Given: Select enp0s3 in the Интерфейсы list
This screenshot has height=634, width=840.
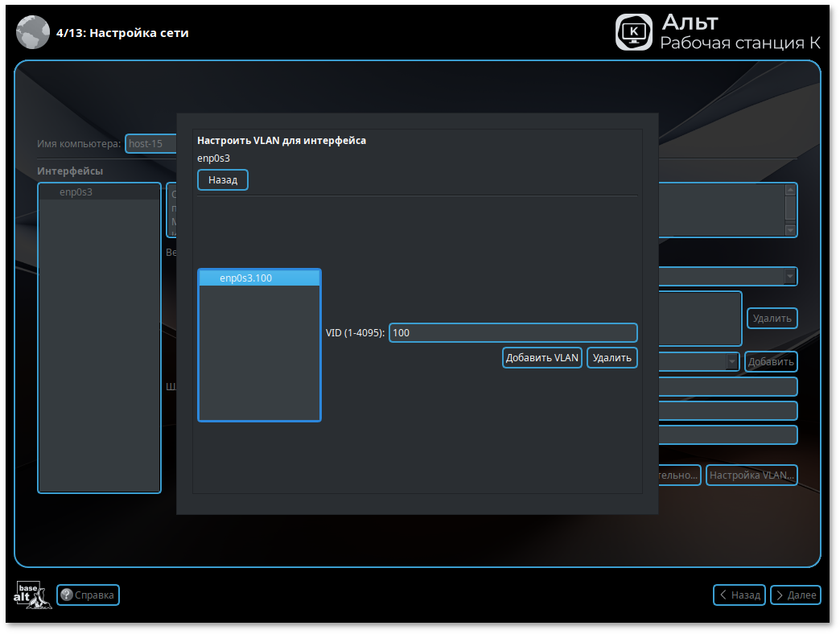Looking at the screenshot, I should 76,192.
